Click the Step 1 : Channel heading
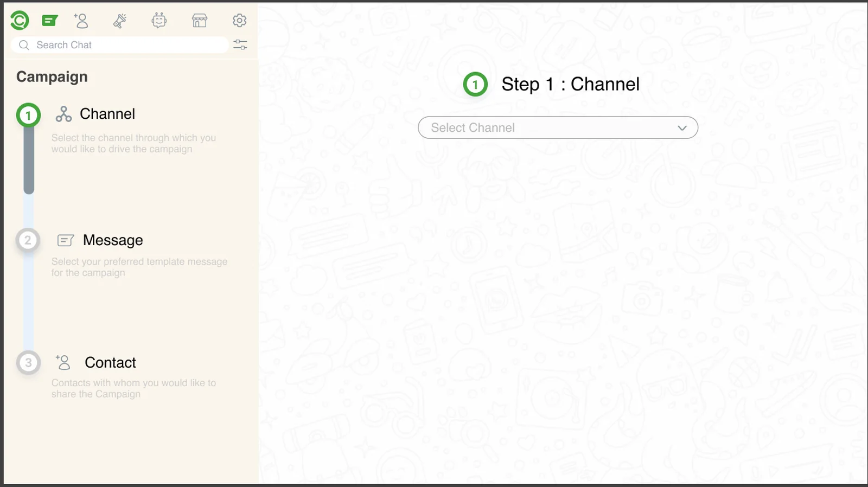Image resolution: width=868 pixels, height=487 pixels. click(570, 84)
